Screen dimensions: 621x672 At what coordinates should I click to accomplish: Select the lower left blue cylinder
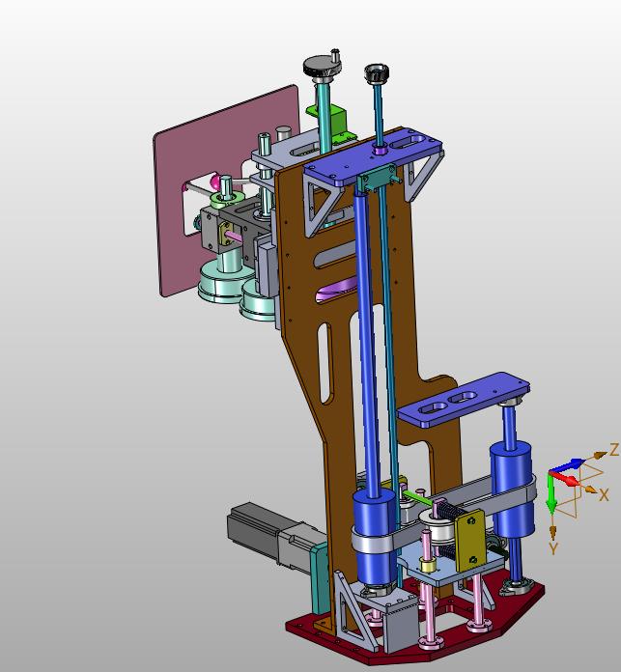click(x=375, y=538)
